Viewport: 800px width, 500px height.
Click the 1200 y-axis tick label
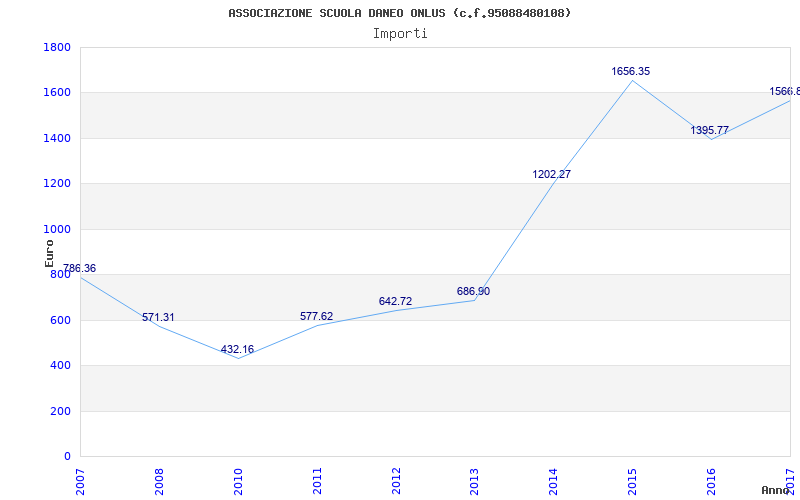click(x=57, y=184)
